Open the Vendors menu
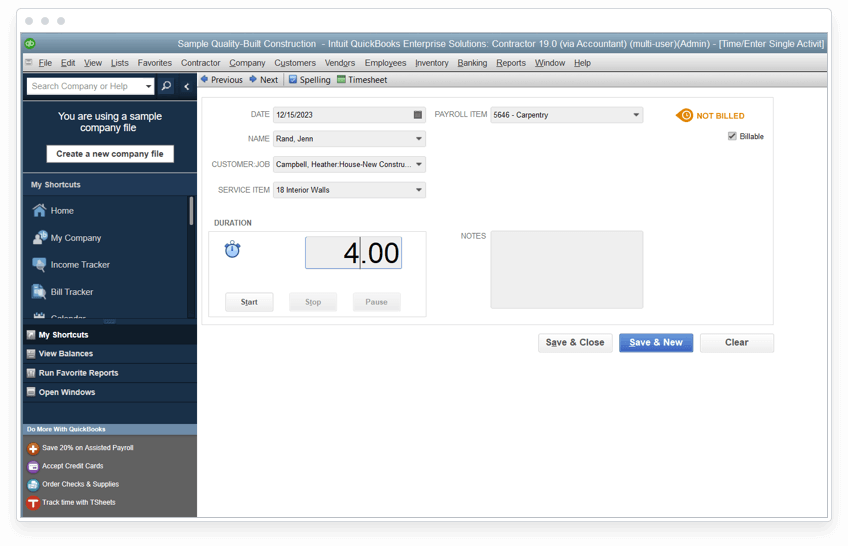The width and height of the screenshot is (848, 546). coord(340,63)
